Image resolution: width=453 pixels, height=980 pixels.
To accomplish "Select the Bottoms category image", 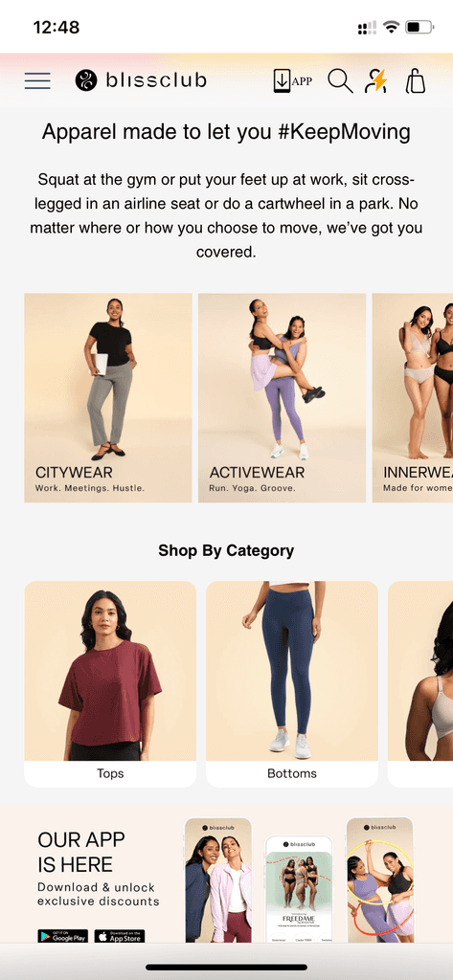I will pos(292,671).
